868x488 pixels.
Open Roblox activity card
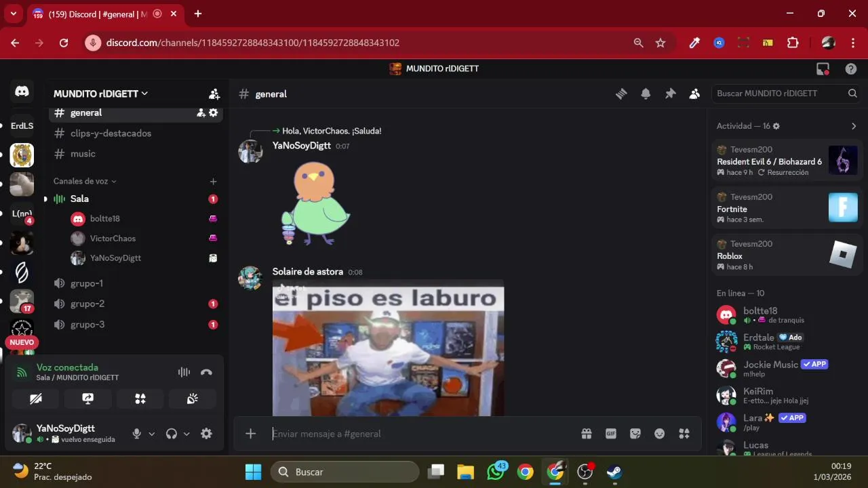(787, 255)
